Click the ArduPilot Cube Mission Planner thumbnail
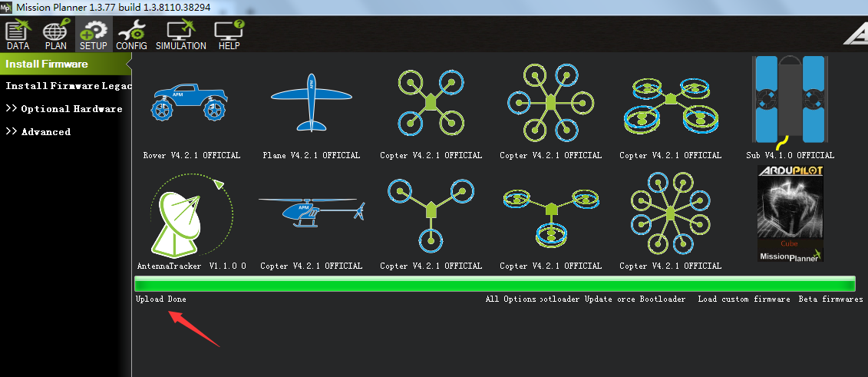The width and height of the screenshot is (868, 377). click(x=790, y=213)
